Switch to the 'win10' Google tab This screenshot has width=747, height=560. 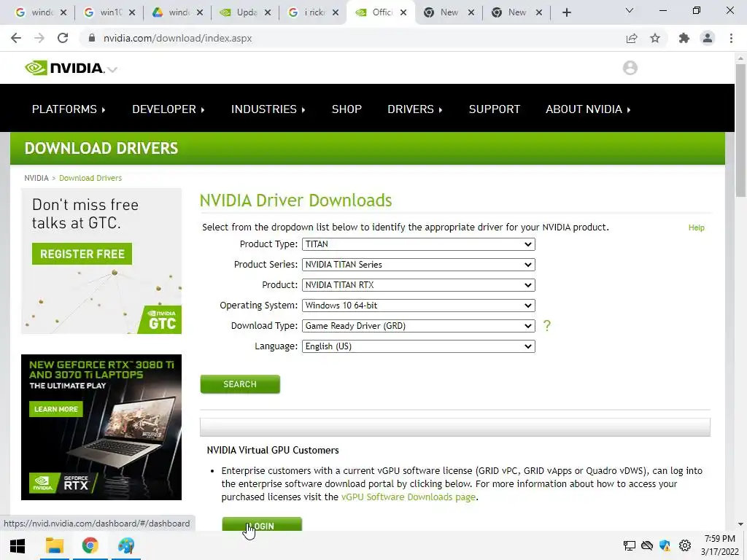coord(109,12)
